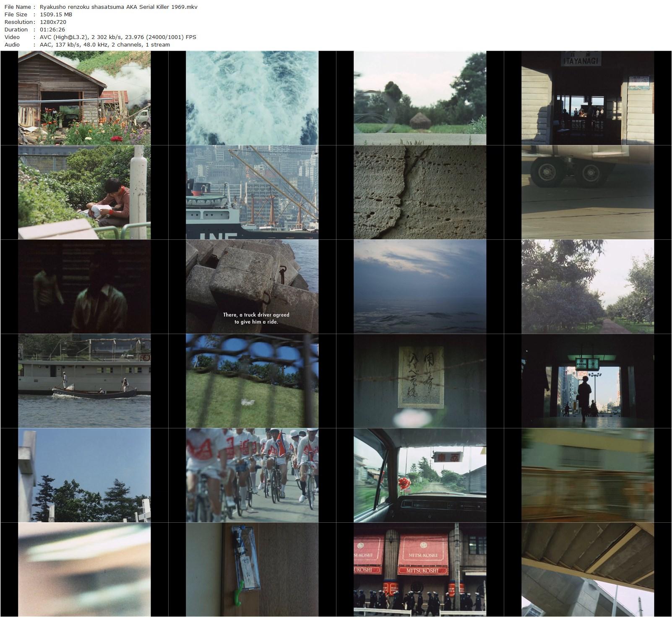672x617 pixels.
Task: Open the car dashboard windshield view thumbnail
Action: point(420,475)
